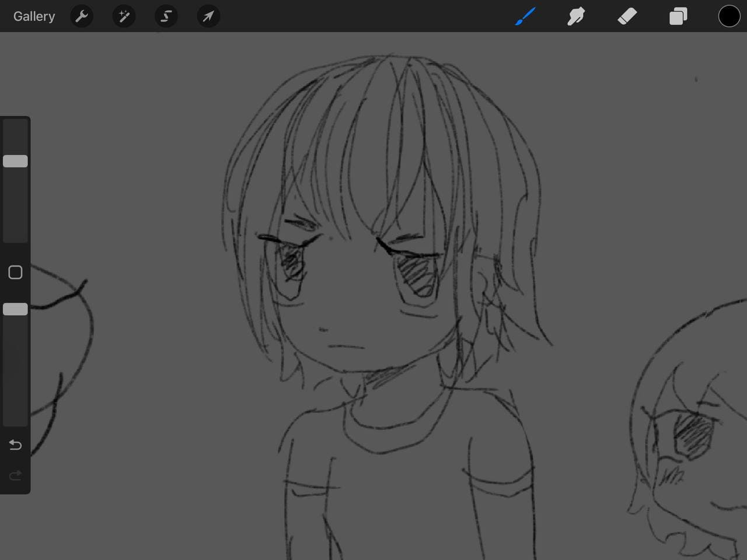Viewport: 747px width, 560px height.
Task: Open the Gallery
Action: click(x=34, y=16)
